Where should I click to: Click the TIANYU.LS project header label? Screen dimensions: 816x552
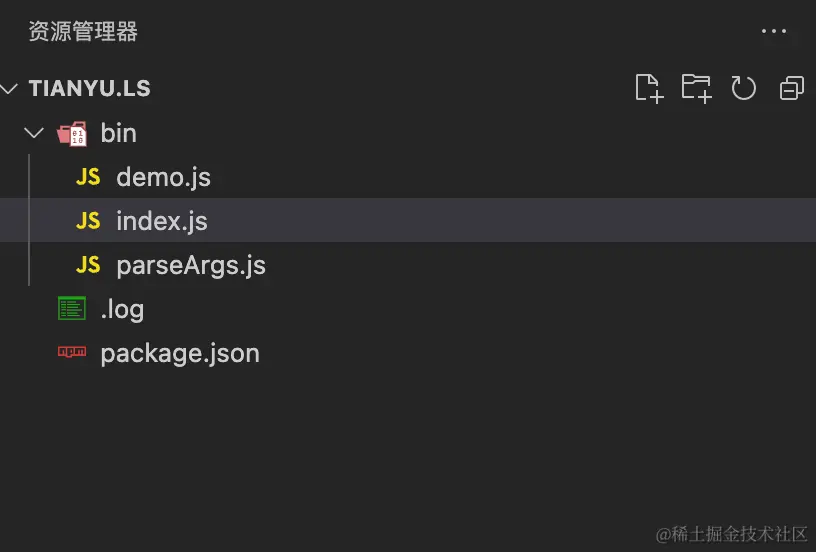(90, 88)
